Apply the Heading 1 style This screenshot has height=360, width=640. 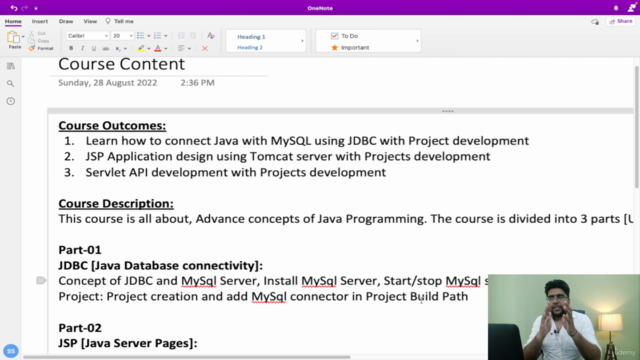tap(251, 37)
